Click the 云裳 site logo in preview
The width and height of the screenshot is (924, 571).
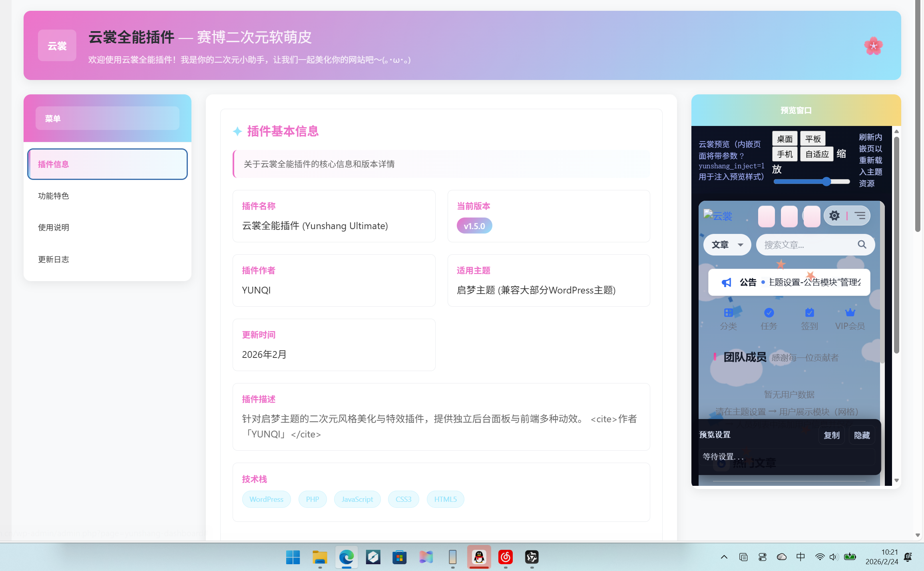click(x=718, y=216)
